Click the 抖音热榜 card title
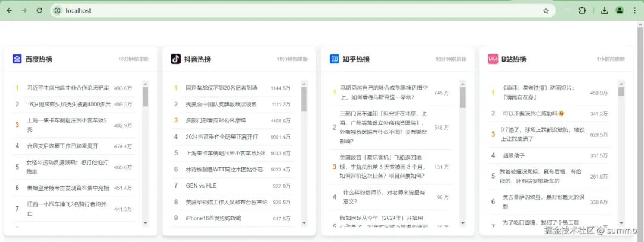 pyautogui.click(x=197, y=59)
